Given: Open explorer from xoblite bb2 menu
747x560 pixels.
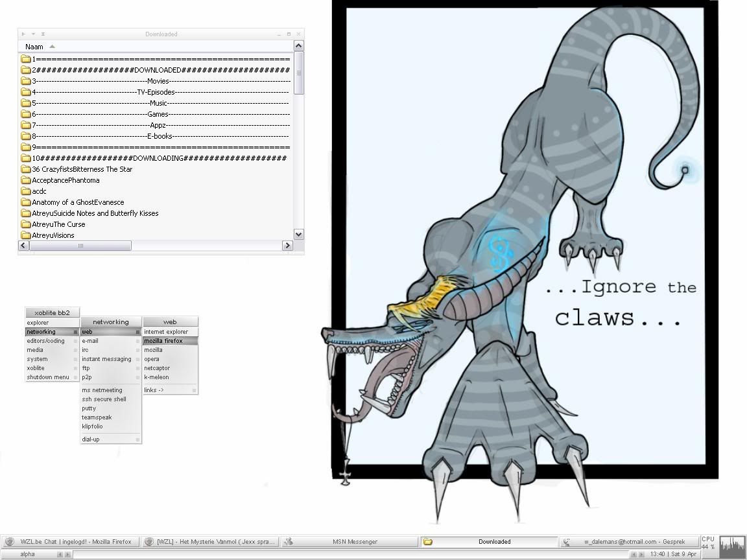Looking at the screenshot, I should (52, 323).
